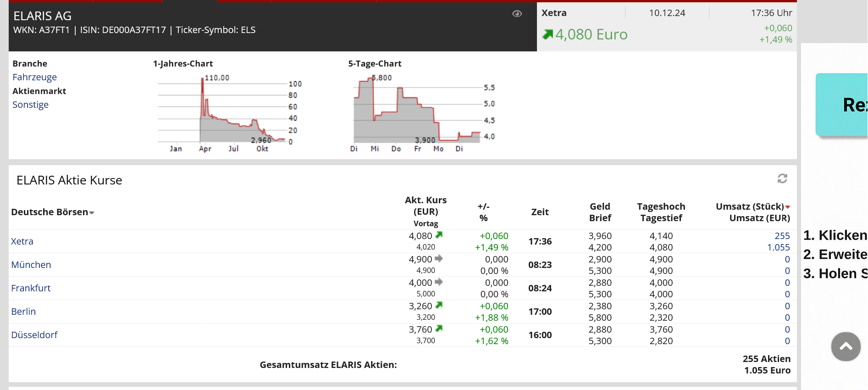Select the München exchange link
The image size is (868, 390).
pos(31,265)
